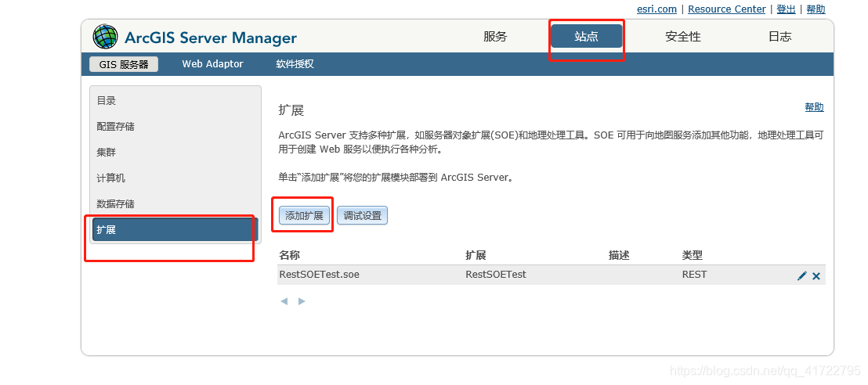Delete the RestSOETest.soe extension with the X icon
The image size is (868, 385).
click(816, 275)
